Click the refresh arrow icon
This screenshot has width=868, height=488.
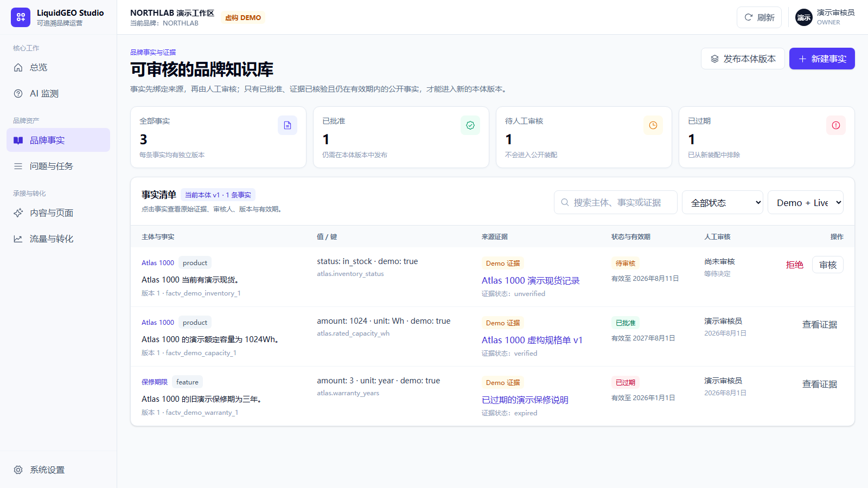click(749, 17)
